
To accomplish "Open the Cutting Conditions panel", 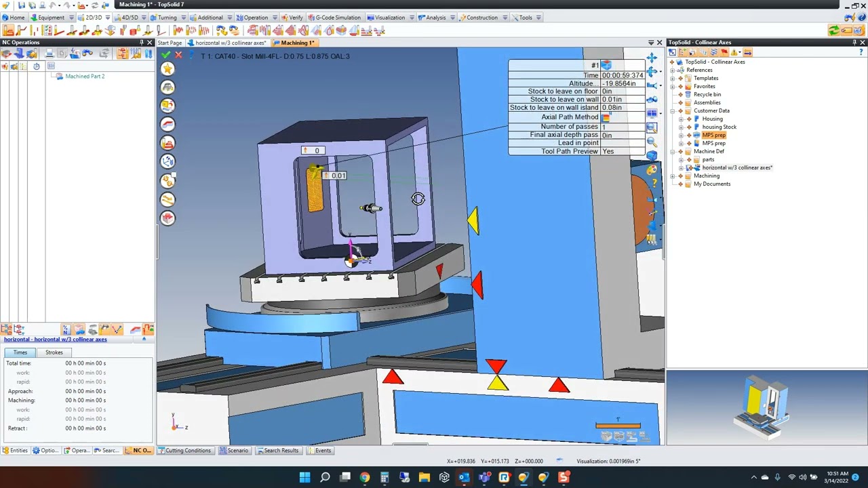I will [x=184, y=451].
